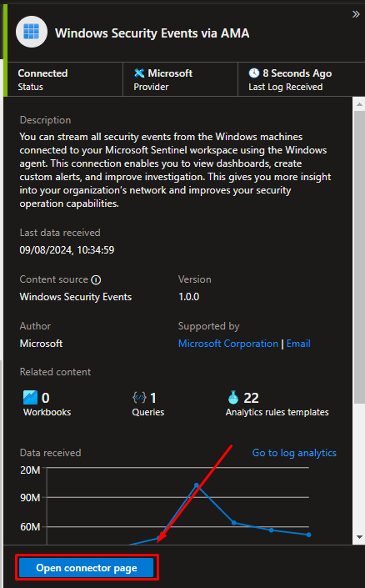Click the Microsoft provider icon
This screenshot has height=588, width=365.
point(139,73)
